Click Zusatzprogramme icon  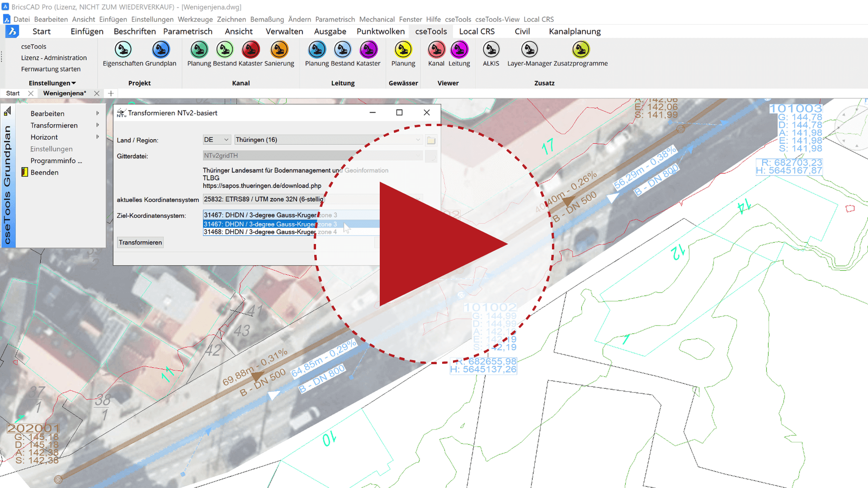click(581, 50)
